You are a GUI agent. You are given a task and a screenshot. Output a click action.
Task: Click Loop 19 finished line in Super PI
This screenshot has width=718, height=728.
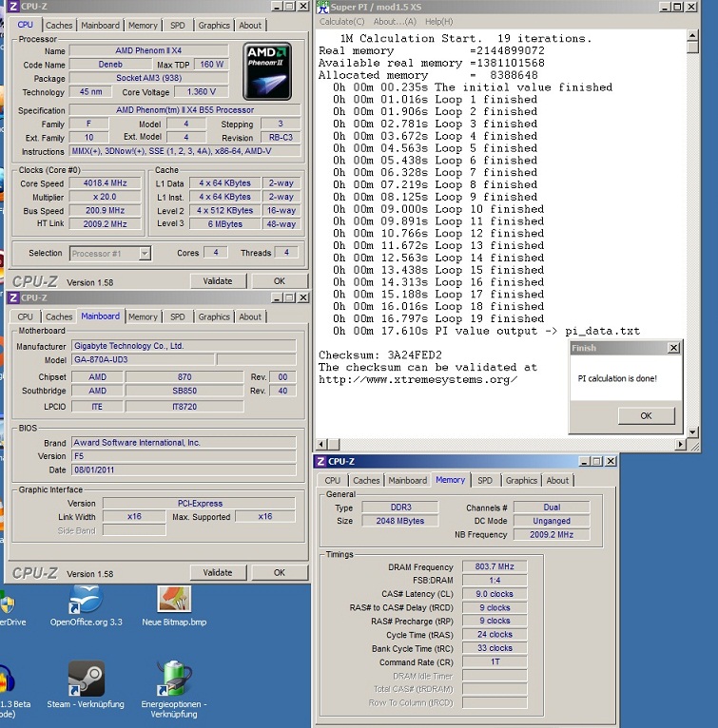[x=438, y=318]
